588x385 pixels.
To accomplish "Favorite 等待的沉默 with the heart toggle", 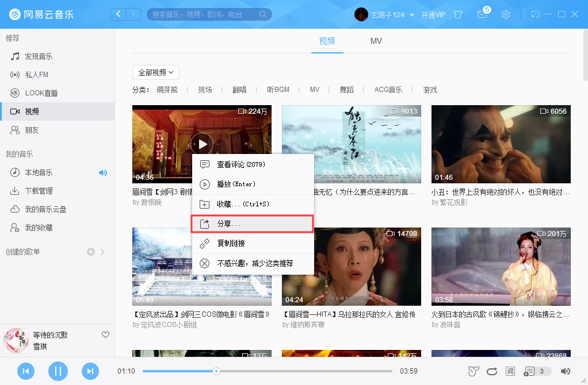I will (105, 334).
